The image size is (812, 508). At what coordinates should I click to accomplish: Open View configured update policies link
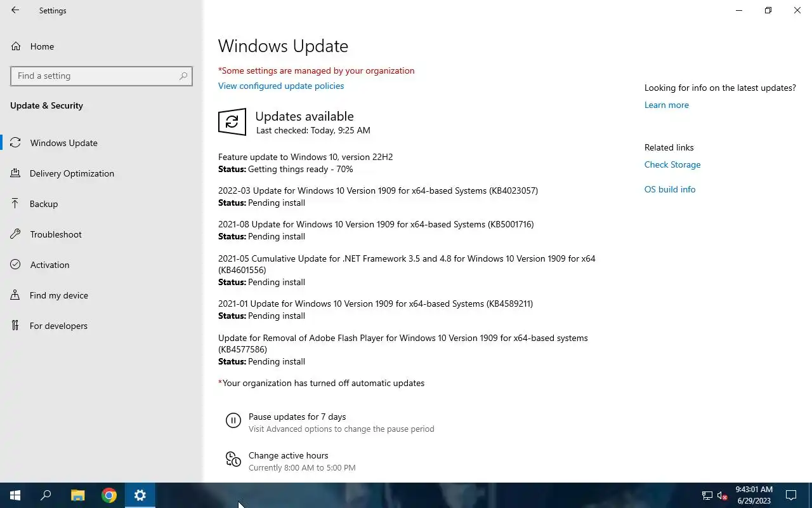[281, 86]
